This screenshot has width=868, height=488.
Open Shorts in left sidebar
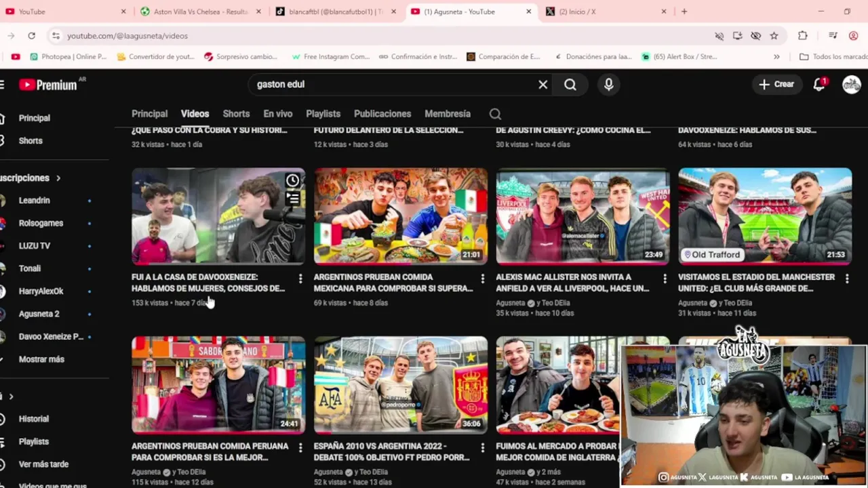point(31,141)
